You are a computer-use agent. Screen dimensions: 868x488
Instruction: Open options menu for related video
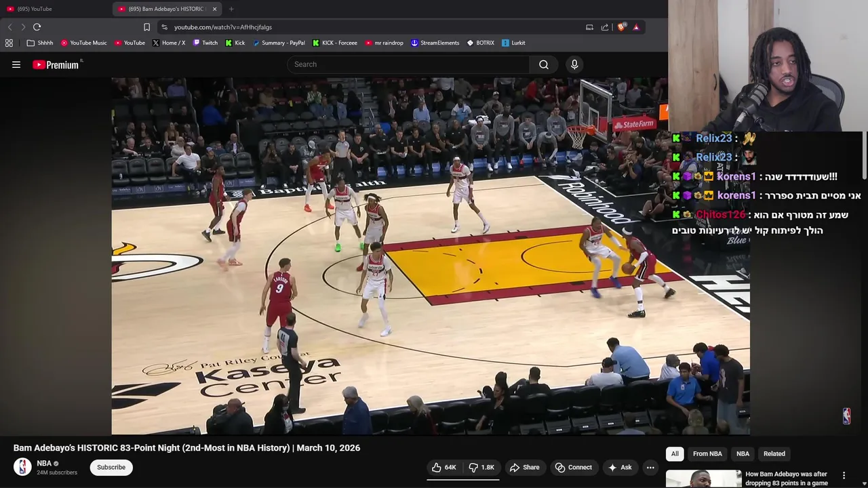click(x=844, y=476)
